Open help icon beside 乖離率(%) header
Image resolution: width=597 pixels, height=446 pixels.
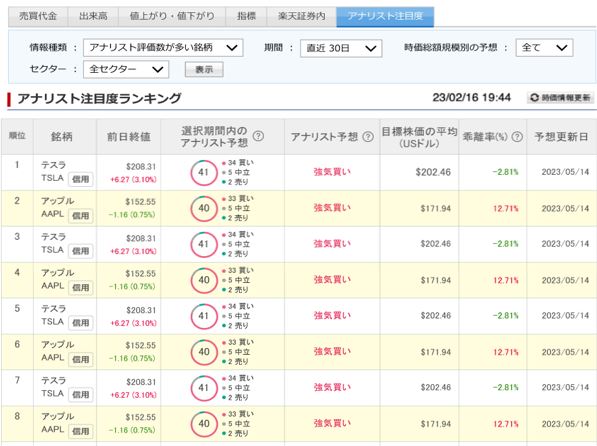pyautogui.click(x=517, y=137)
